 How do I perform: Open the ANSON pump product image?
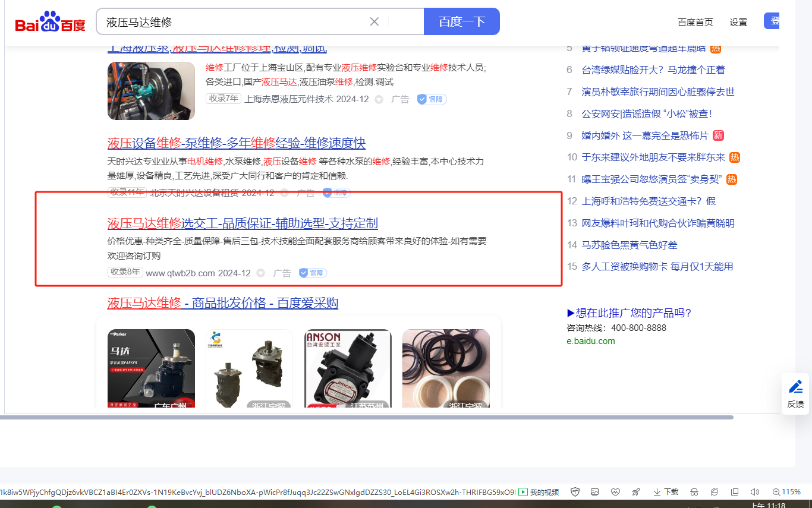click(348, 368)
